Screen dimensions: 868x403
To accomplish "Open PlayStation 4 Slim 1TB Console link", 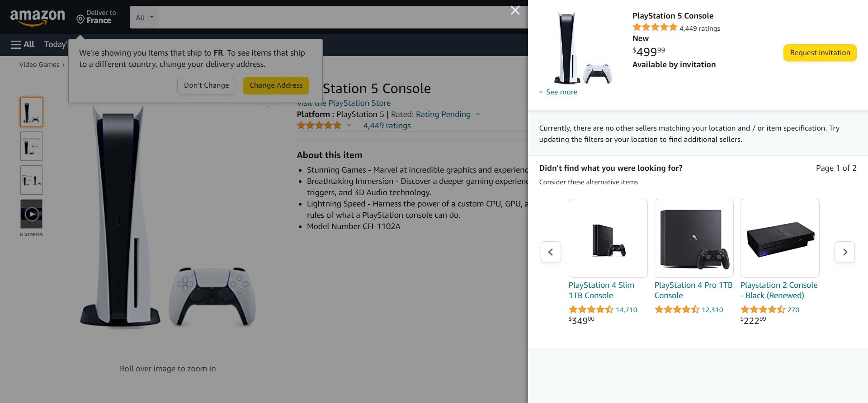I will [x=601, y=290].
